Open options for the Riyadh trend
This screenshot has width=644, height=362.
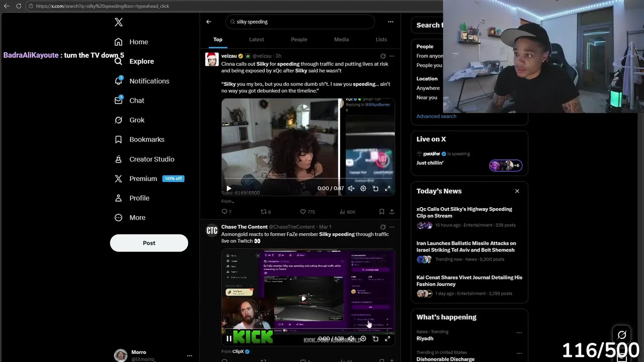tap(519, 332)
